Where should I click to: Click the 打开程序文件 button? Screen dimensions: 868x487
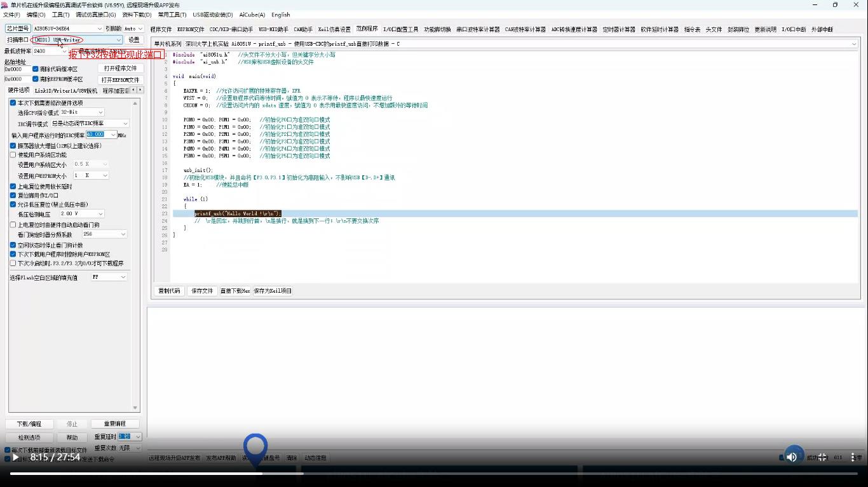[x=120, y=69]
